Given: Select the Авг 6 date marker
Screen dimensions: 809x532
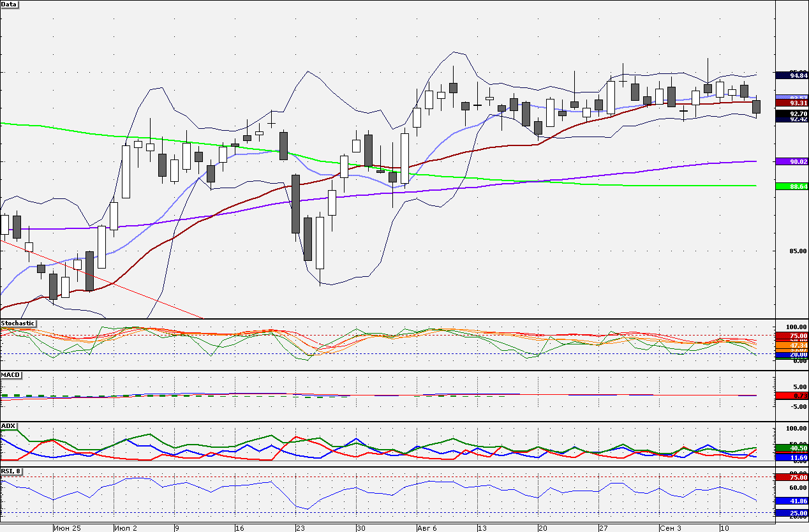Looking at the screenshot, I should [x=427, y=528].
